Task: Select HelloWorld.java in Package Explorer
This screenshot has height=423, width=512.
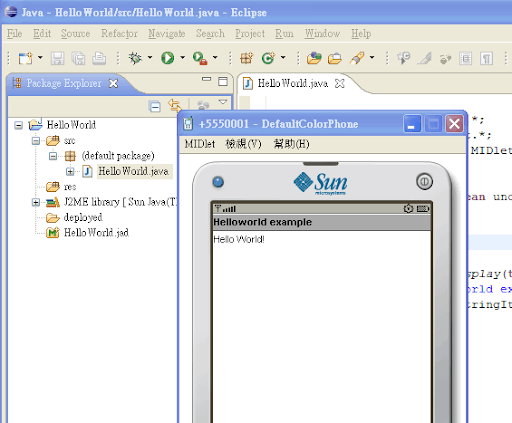Action: tap(133, 171)
